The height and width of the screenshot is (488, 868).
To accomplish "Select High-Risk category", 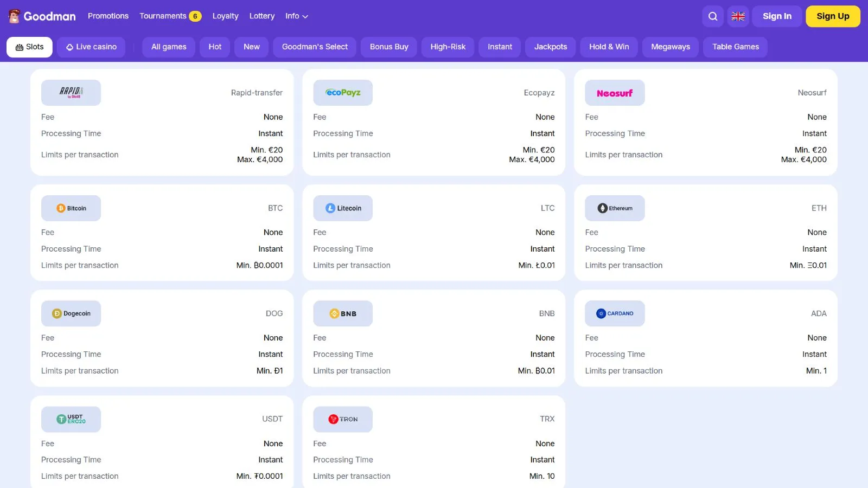I will pyautogui.click(x=448, y=47).
